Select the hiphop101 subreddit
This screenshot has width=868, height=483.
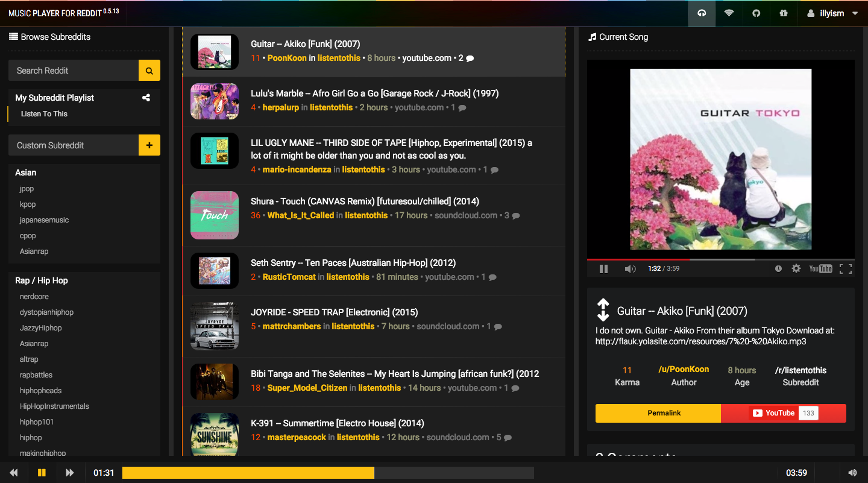click(36, 422)
